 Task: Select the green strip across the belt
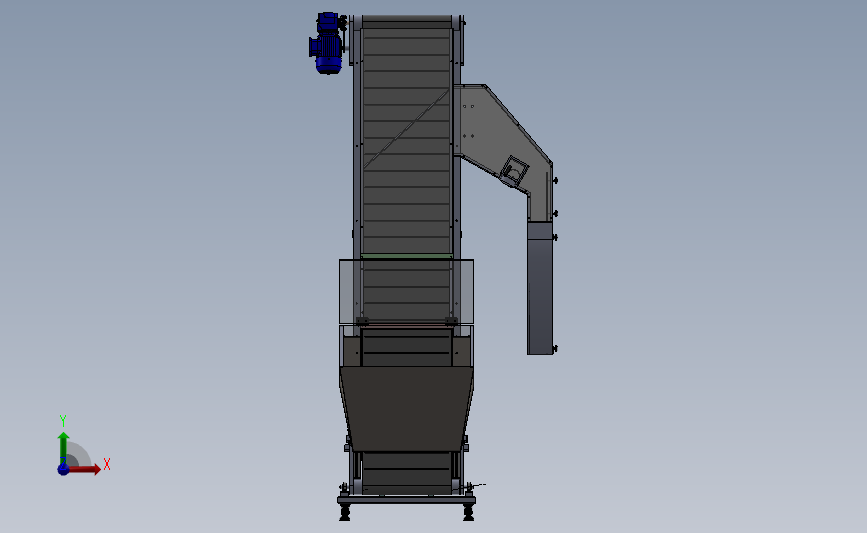coord(406,256)
